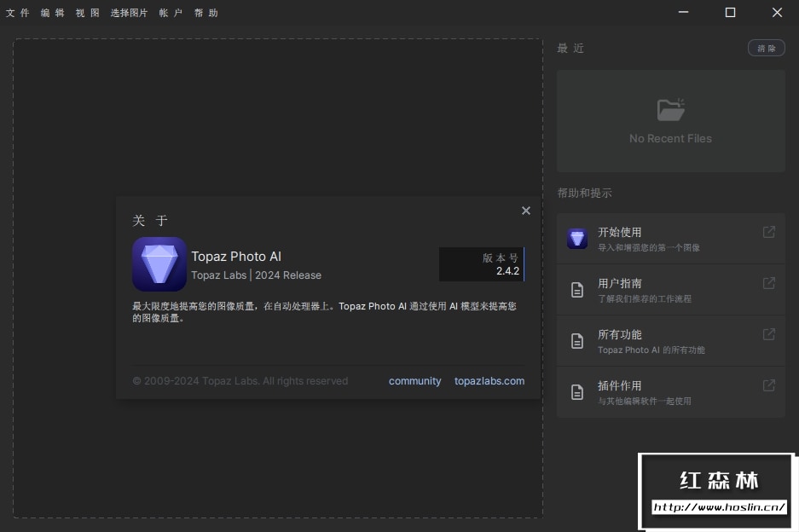Open external link icon for 插件作用

(769, 385)
